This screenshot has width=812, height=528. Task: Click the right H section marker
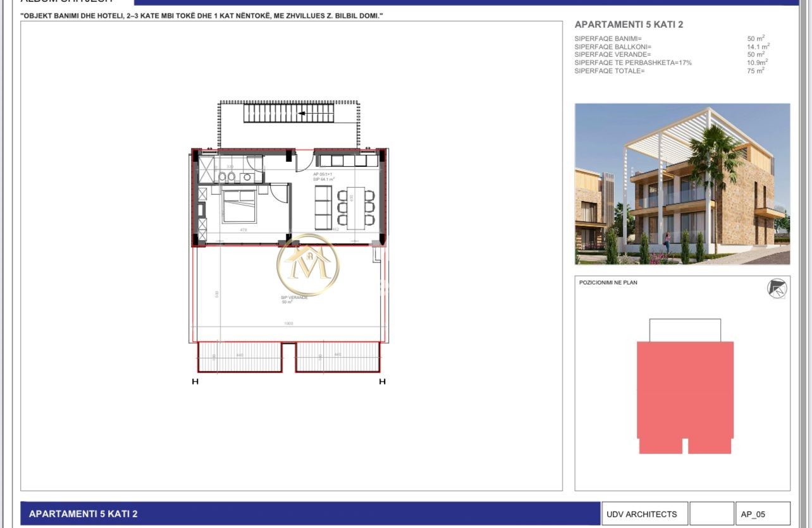[382, 381]
